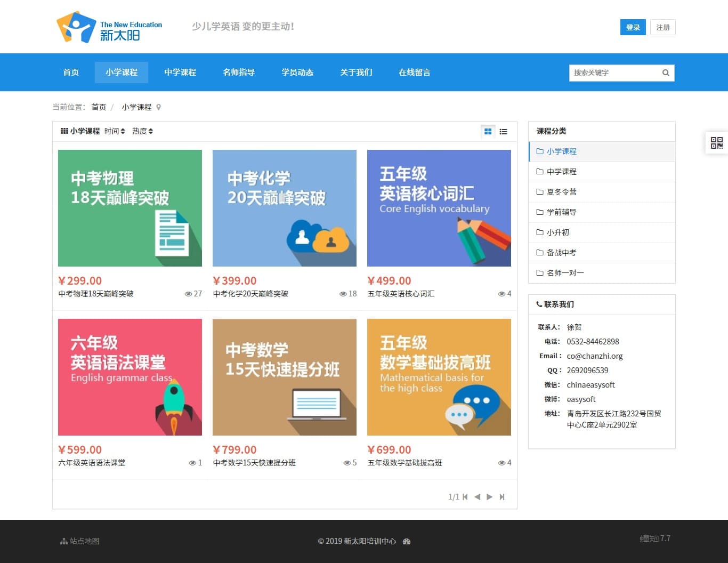Switch to list view layout
The width and height of the screenshot is (728, 563).
pyautogui.click(x=503, y=131)
